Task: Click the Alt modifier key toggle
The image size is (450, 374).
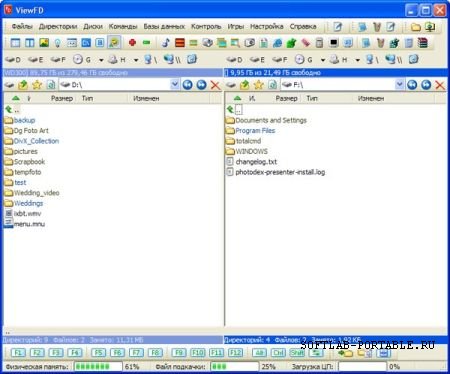Action: click(259, 353)
